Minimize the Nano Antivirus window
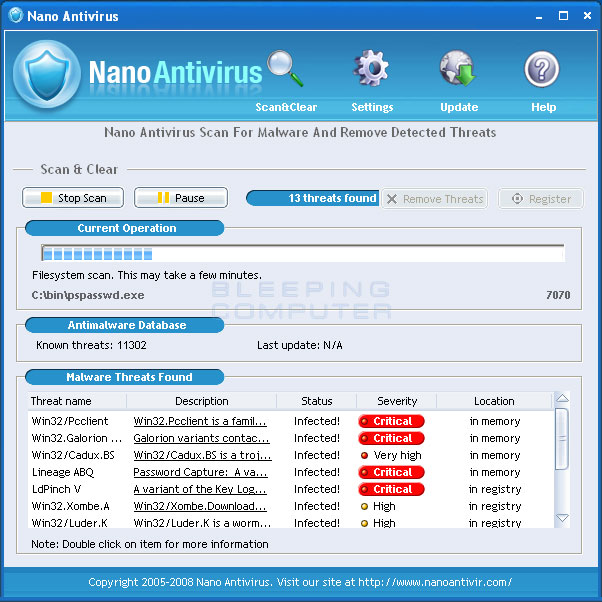This screenshot has height=602, width=602. pyautogui.click(x=539, y=16)
